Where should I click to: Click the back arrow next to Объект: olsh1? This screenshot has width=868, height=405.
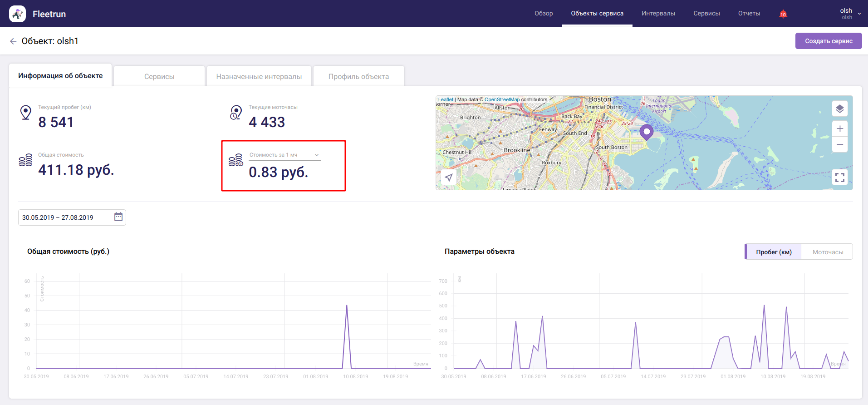click(x=13, y=41)
